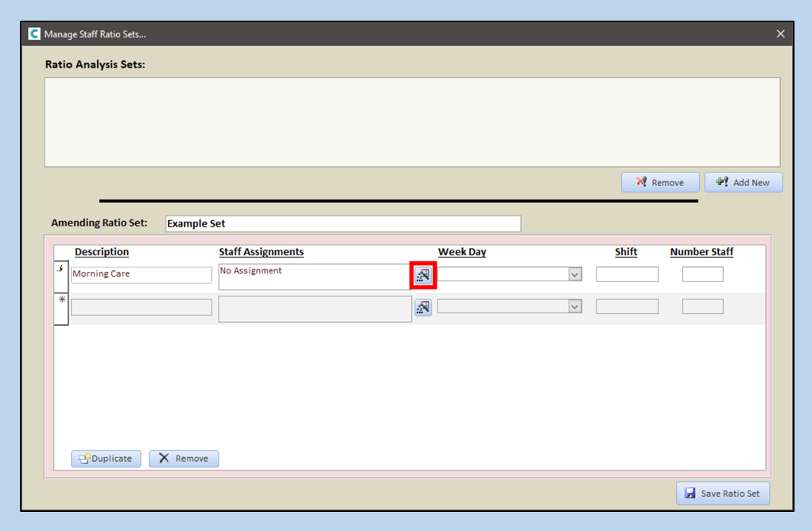The width and height of the screenshot is (812, 531).
Task: Duplicate the selected ratio row
Action: (x=107, y=459)
